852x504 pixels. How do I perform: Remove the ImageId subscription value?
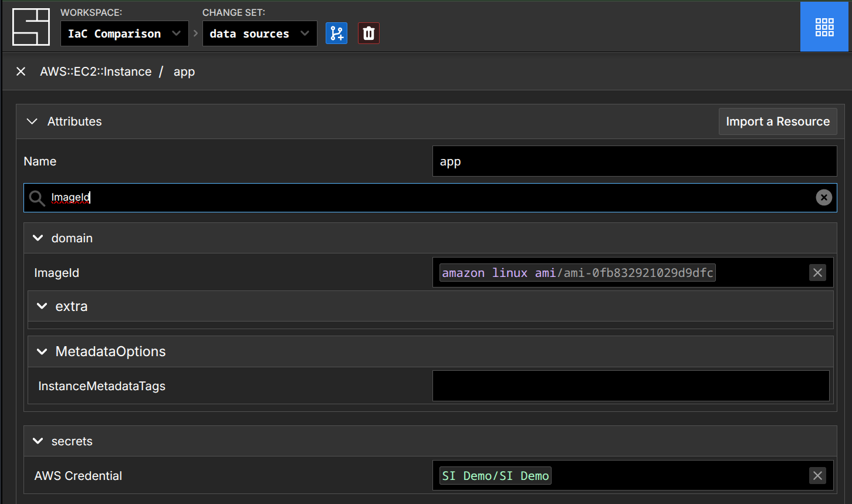tap(817, 273)
